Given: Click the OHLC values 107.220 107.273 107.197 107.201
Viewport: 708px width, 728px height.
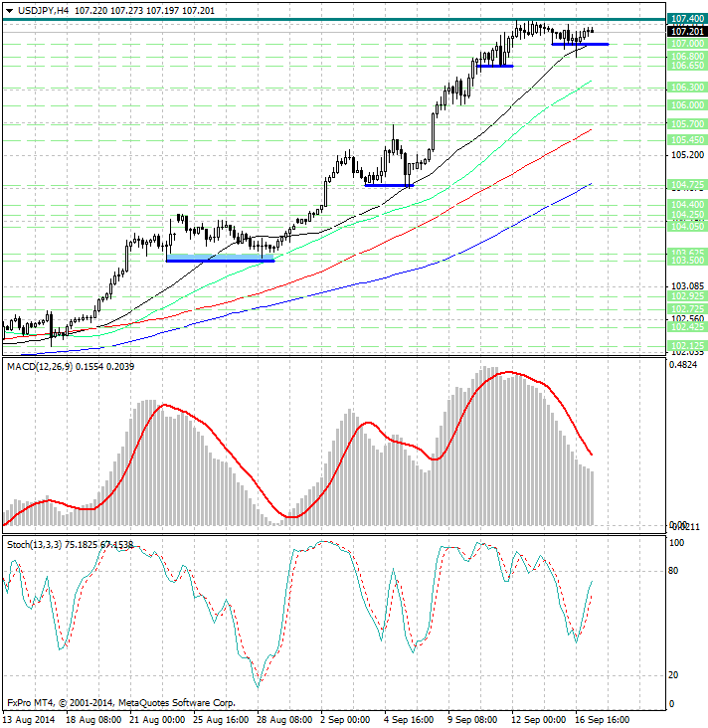Looking at the screenshot, I should pos(144,11).
